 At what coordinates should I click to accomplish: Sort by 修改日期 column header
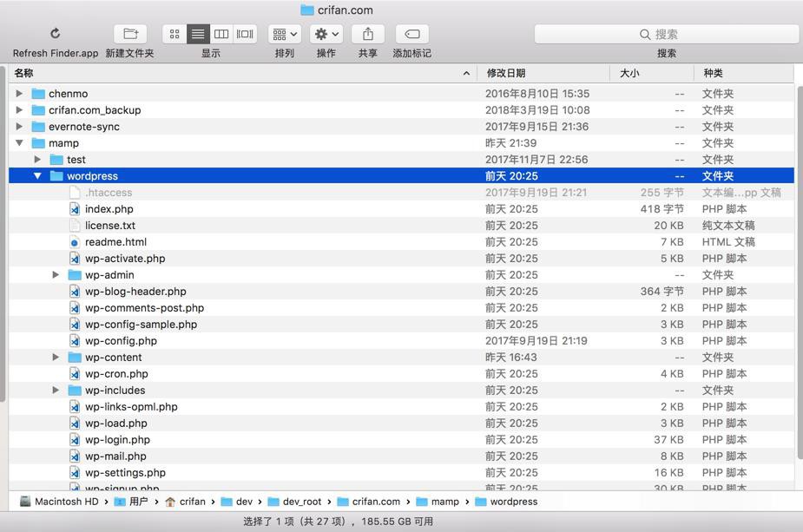(543, 73)
